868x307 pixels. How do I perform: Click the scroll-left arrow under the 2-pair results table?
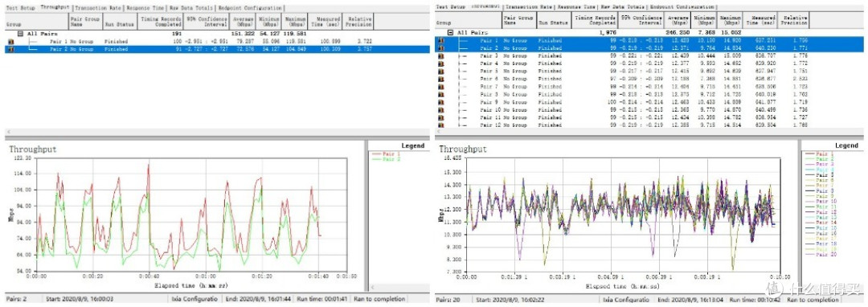8,133
